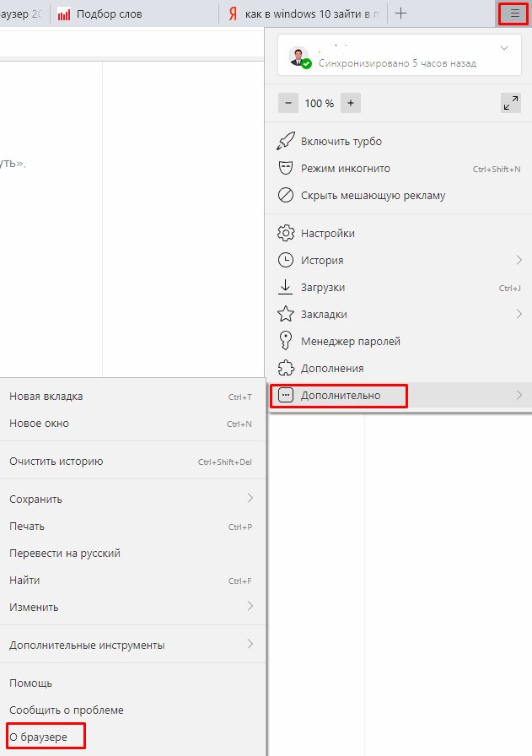Expand Дополнительно submenu arrow
The image size is (532, 756).
519,395
